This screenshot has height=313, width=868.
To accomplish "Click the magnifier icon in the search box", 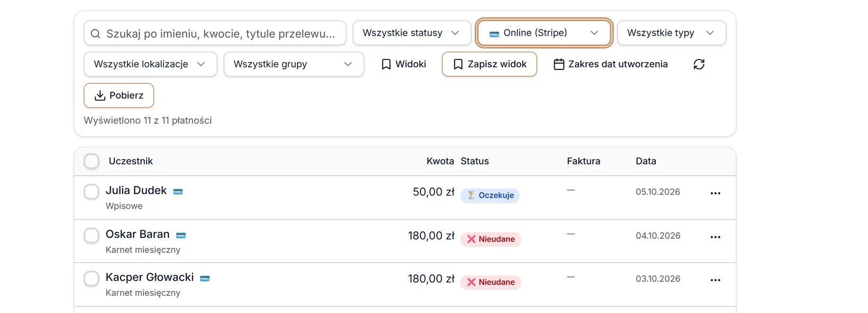I will tap(95, 34).
